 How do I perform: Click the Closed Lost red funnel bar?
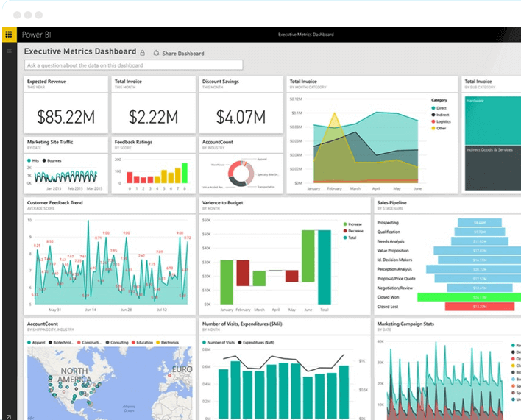[x=478, y=307]
